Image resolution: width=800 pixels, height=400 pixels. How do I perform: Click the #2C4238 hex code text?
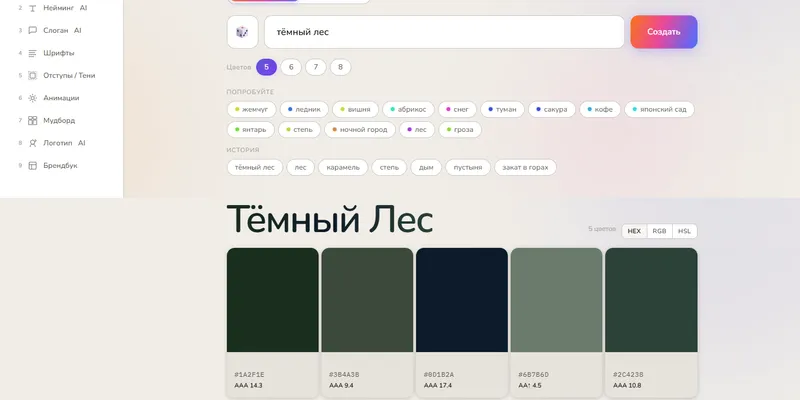tap(628, 374)
